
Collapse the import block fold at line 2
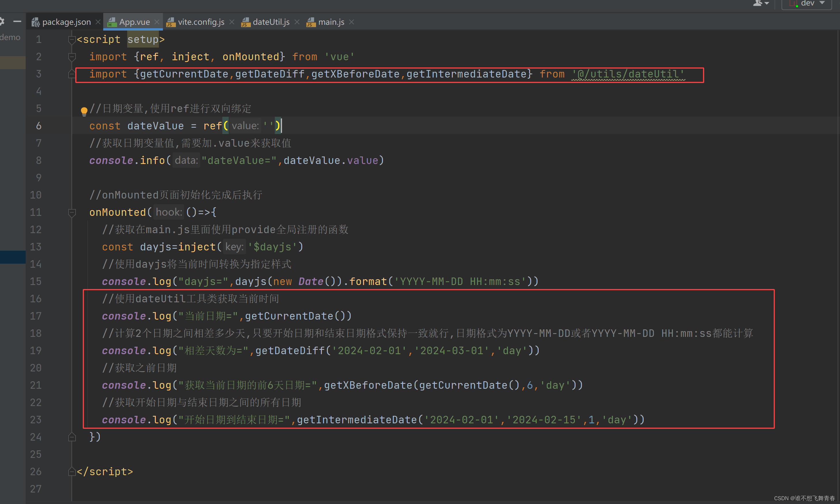coord(72,57)
